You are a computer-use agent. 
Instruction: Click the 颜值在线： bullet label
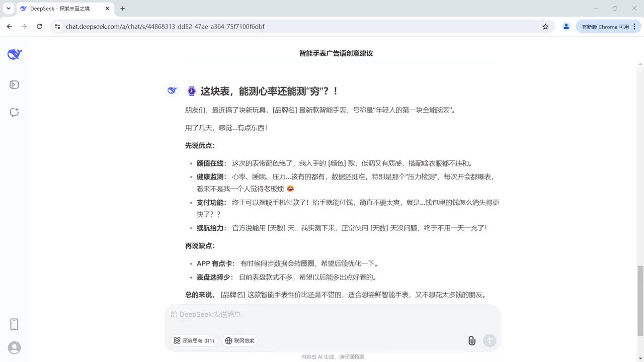(211, 163)
